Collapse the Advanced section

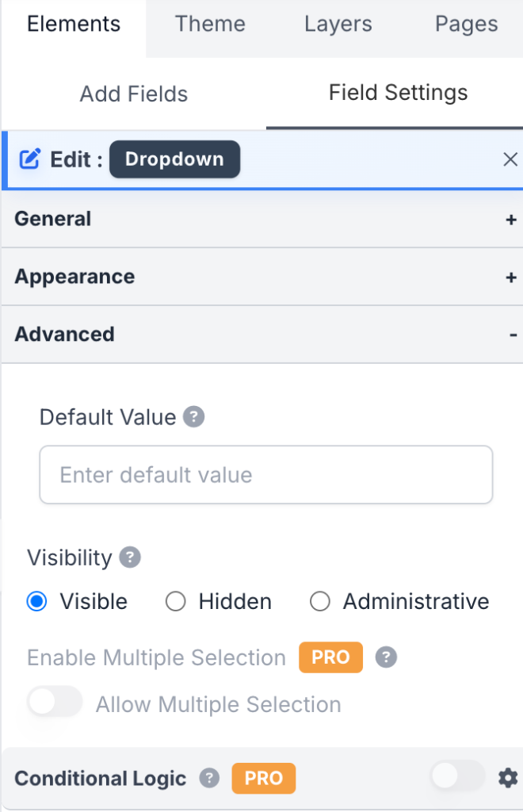click(513, 335)
